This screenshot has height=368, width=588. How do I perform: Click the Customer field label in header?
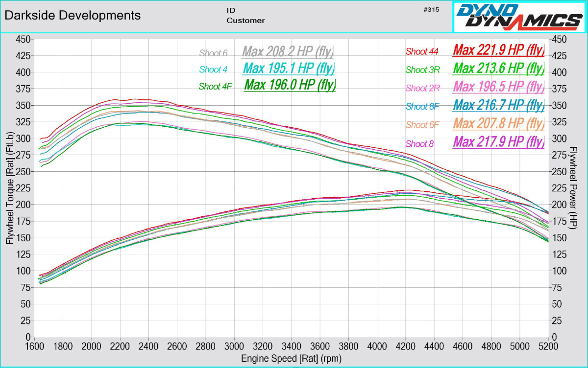245,21
